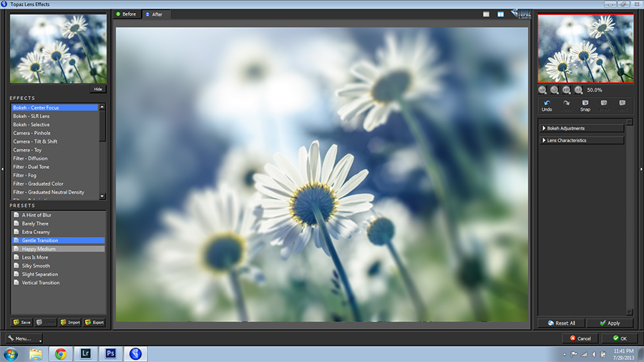Switch to split view layout icon

(501, 14)
